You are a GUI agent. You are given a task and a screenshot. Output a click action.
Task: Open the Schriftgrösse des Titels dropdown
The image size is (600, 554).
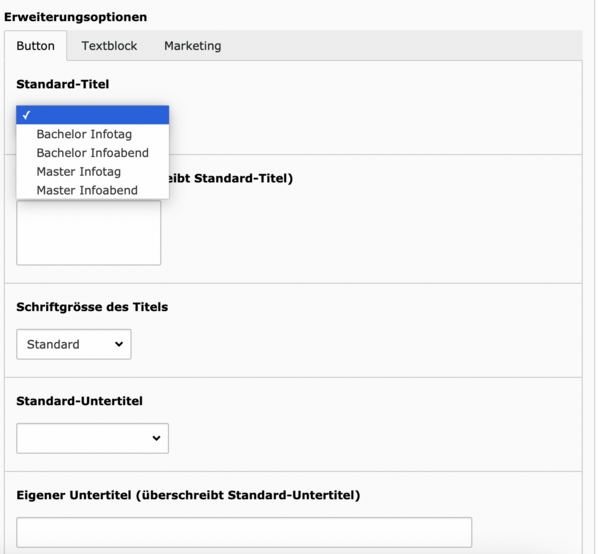tap(74, 344)
